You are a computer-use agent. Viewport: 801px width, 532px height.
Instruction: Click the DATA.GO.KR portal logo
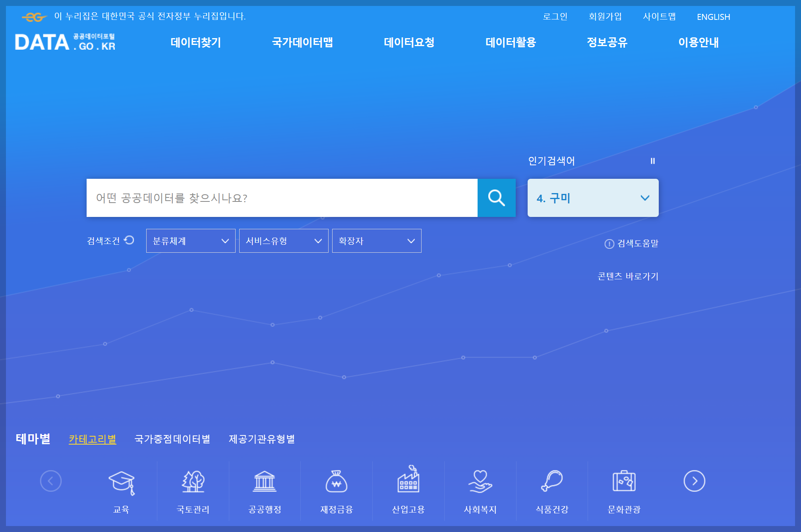[65, 42]
